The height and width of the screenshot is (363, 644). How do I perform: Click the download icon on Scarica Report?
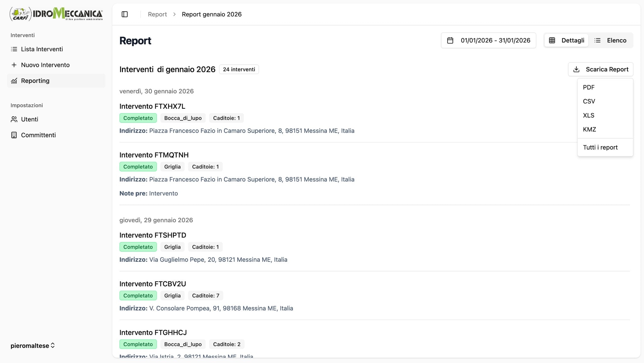point(577,69)
